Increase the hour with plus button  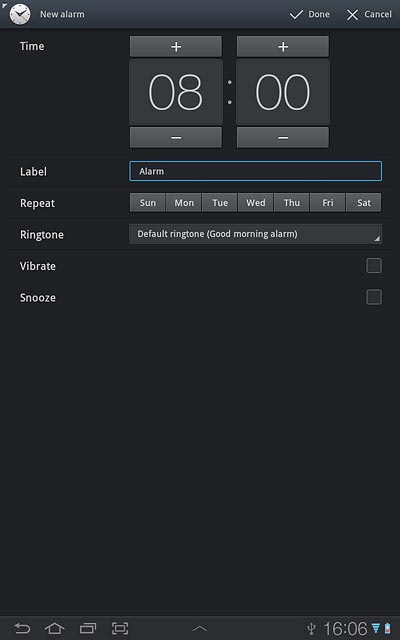pos(176,47)
